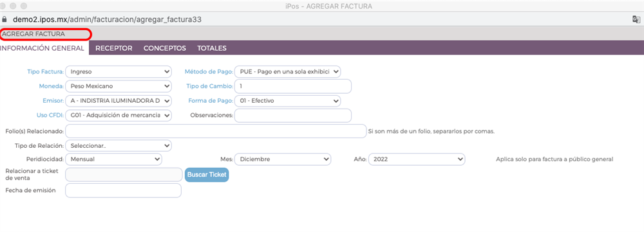Click the Buscar Ticket button
Image resolution: width=644 pixels, height=232 pixels.
click(x=207, y=175)
